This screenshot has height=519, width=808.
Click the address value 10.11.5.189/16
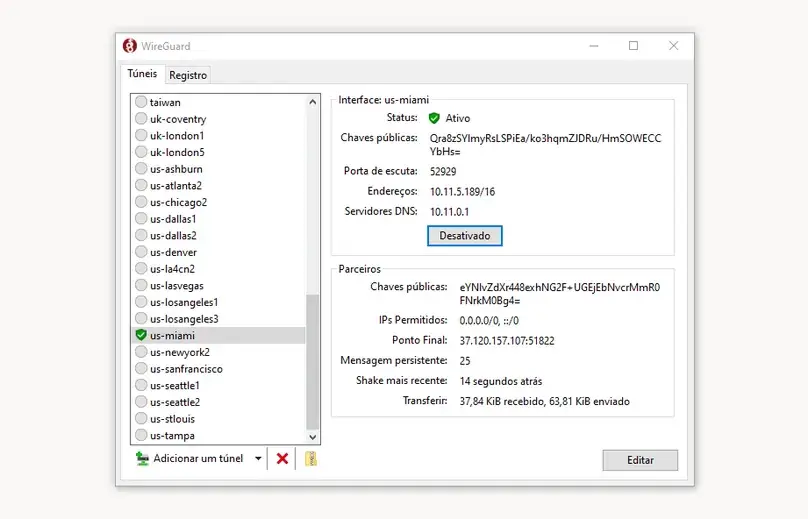(x=462, y=192)
